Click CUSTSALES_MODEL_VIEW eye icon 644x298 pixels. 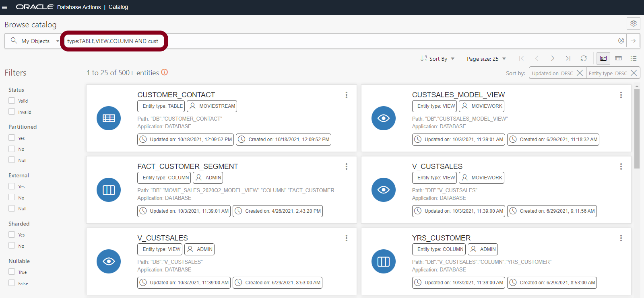pyautogui.click(x=384, y=118)
